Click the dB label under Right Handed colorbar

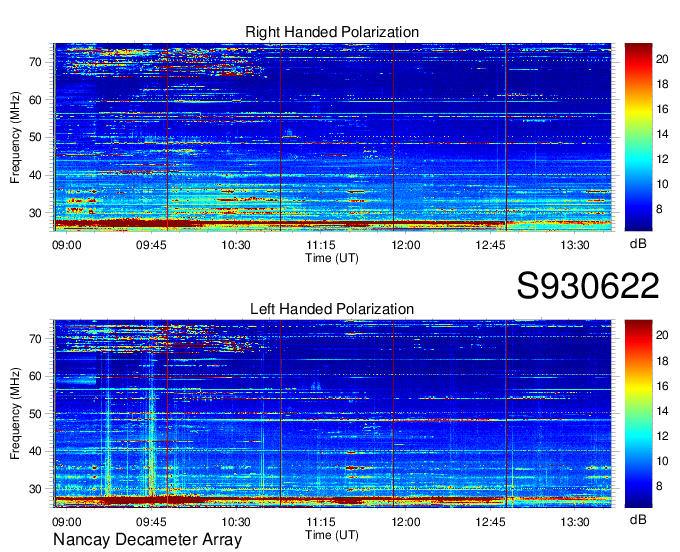(x=638, y=244)
